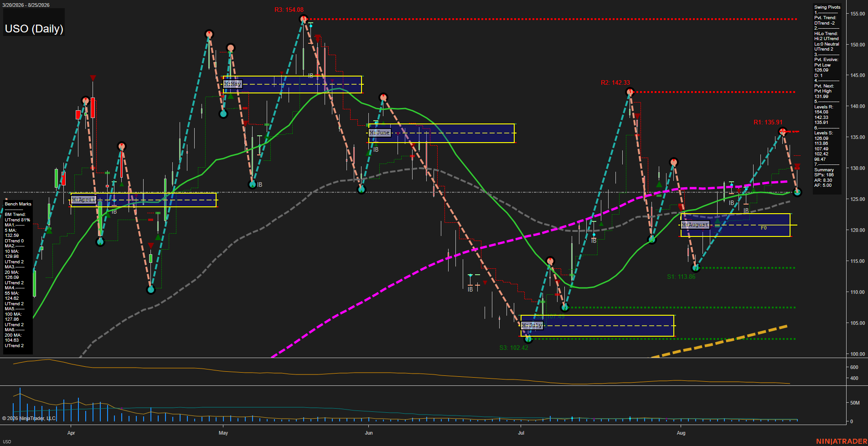Click the Jul label on time axis
868x446 pixels.
point(521,433)
